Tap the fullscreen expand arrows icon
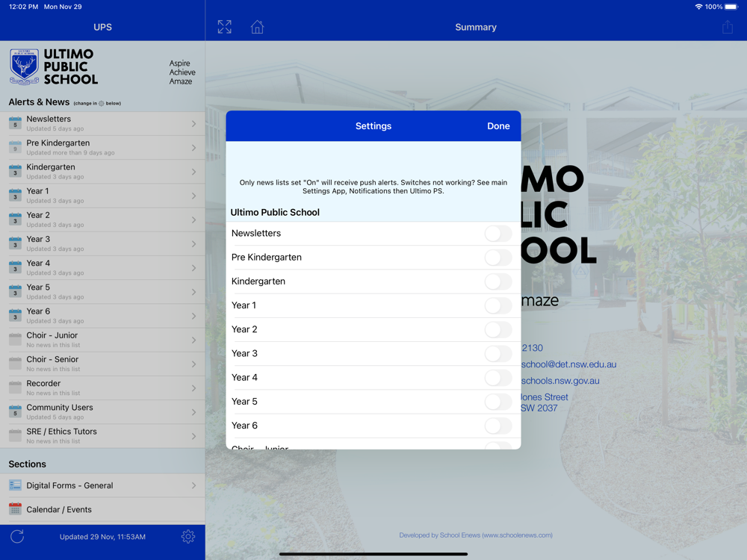This screenshot has width=747, height=560. 224,27
